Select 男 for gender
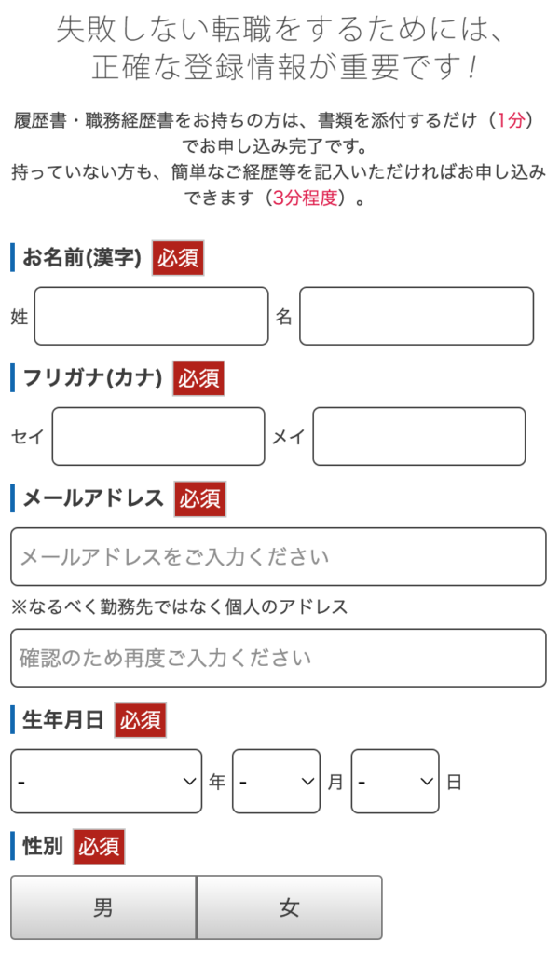This screenshot has height=954, width=560. 103,907
